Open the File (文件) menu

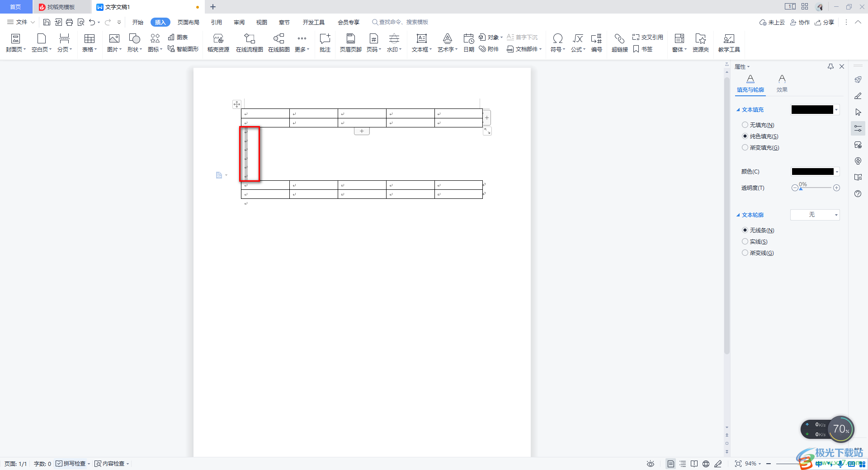pyautogui.click(x=21, y=22)
